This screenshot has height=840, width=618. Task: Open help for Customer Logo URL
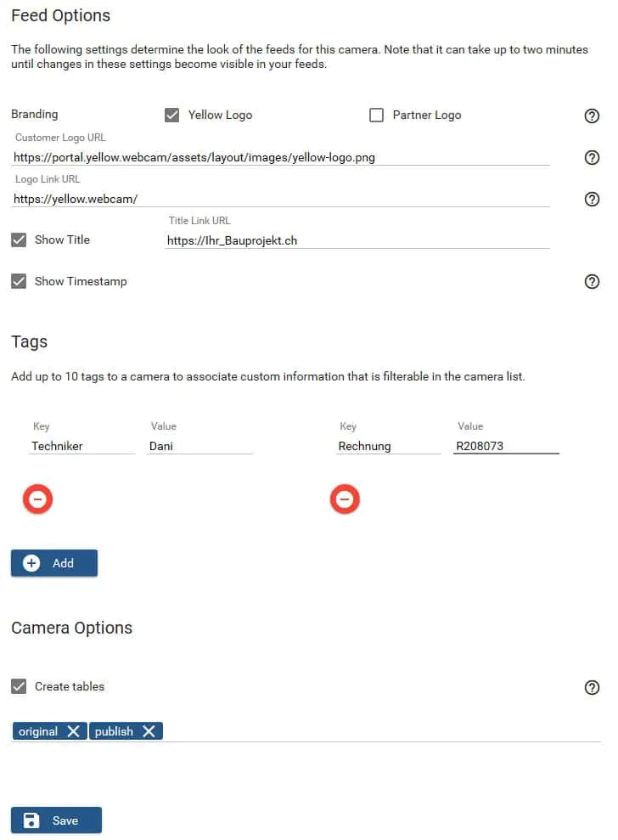(x=593, y=157)
